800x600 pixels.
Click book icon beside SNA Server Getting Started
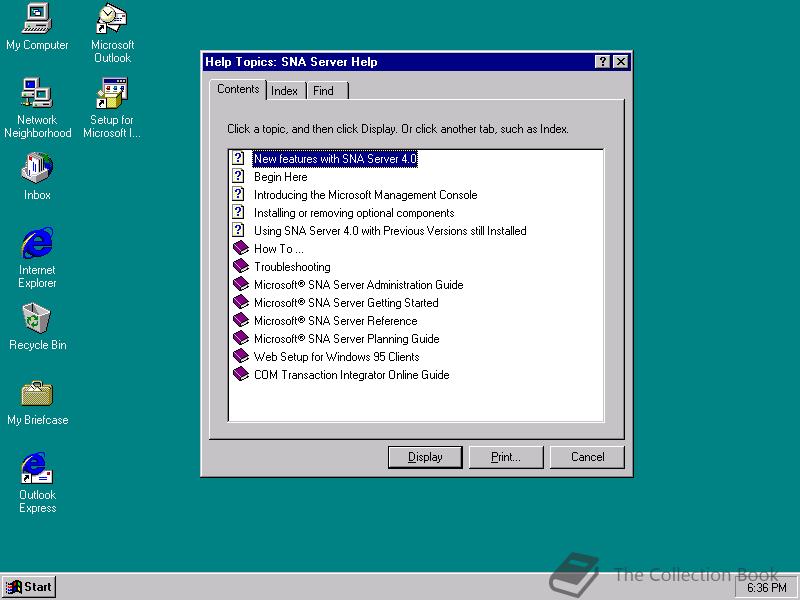coord(240,302)
